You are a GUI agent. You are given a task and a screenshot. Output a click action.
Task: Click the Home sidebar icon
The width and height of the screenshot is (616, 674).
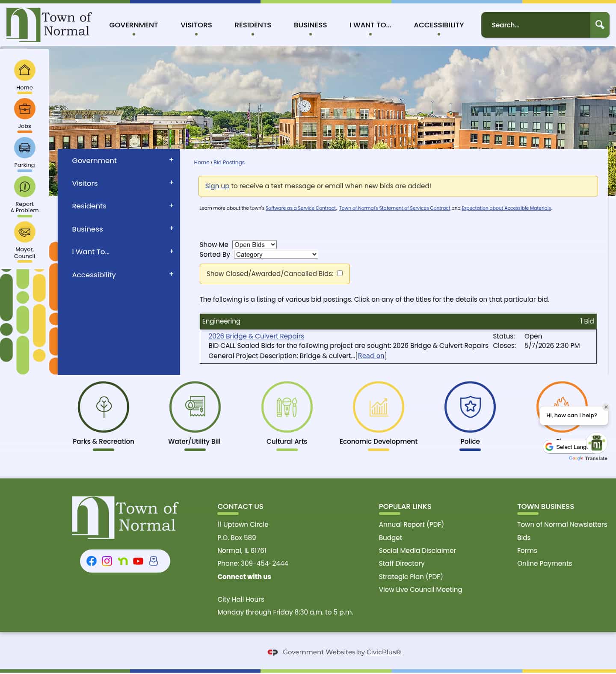coord(24,71)
